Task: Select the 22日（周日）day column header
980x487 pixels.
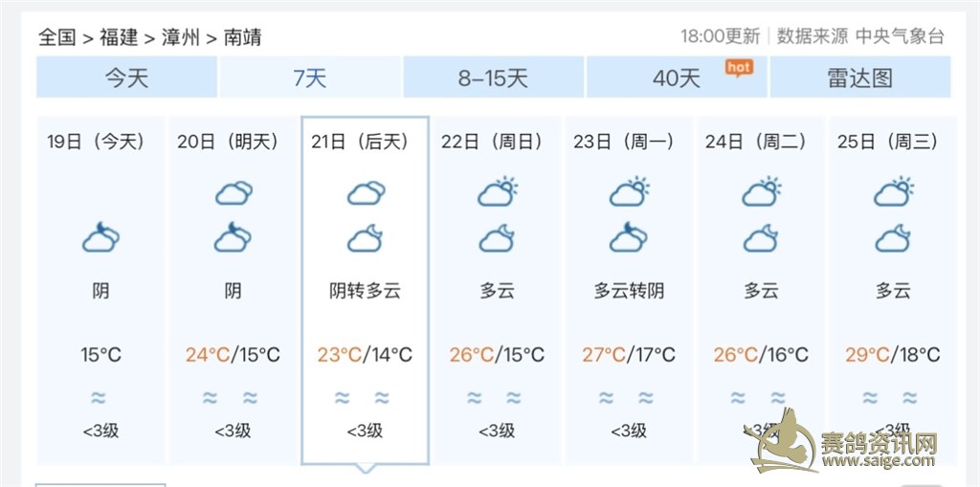Action: pyautogui.click(x=492, y=142)
